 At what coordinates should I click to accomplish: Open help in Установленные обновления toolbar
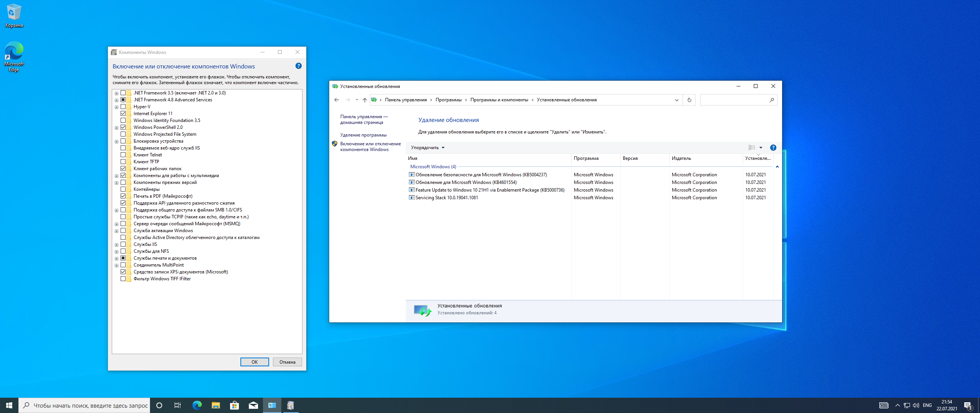(x=773, y=148)
